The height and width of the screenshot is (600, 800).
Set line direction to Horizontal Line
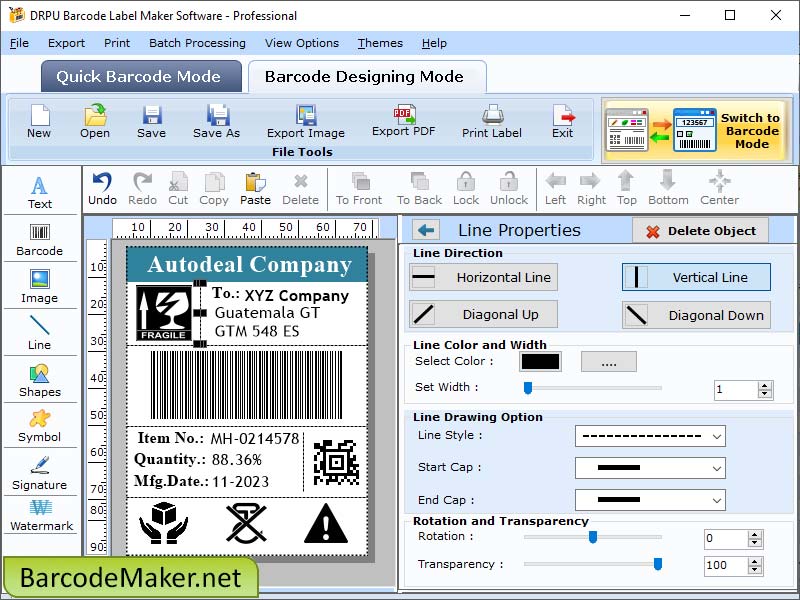483,277
